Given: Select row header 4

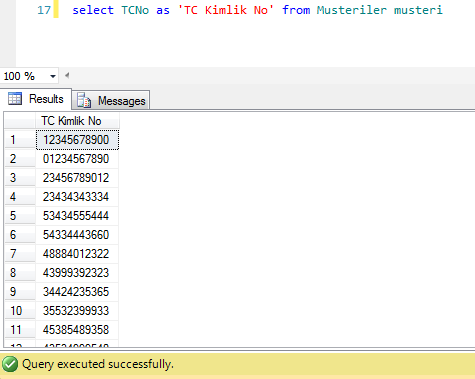Looking at the screenshot, I should coord(20,197).
